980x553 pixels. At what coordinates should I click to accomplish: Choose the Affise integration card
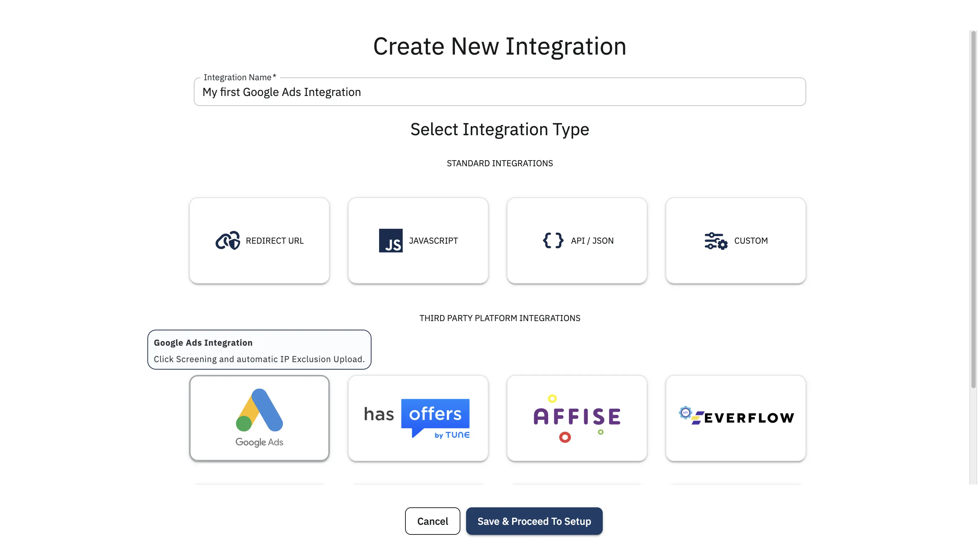click(576, 417)
